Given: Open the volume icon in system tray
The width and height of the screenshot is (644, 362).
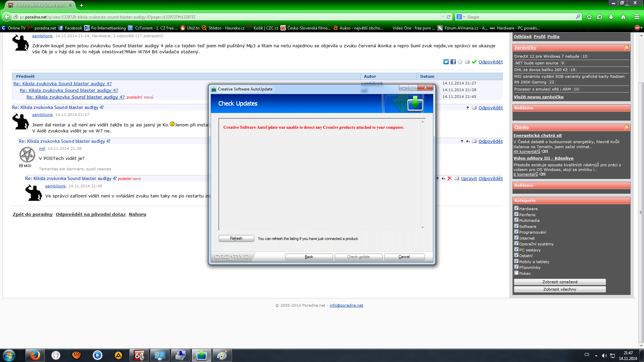Looking at the screenshot, I should click(604, 355).
